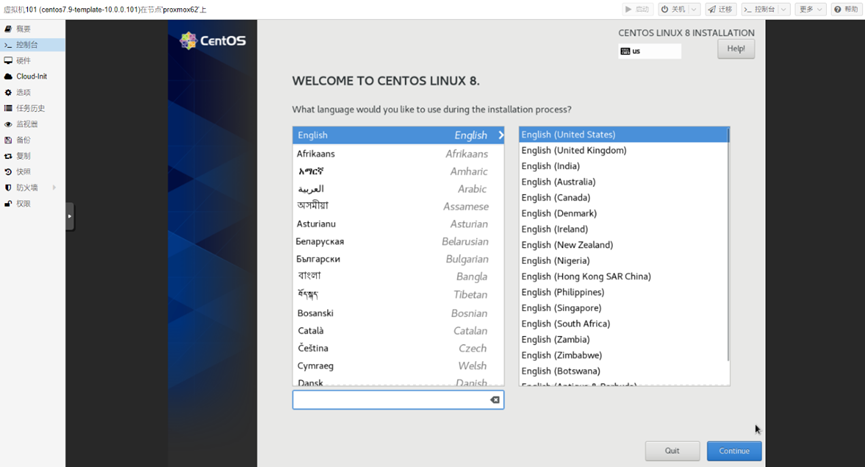Select Bulgarian in the language list

[398, 259]
